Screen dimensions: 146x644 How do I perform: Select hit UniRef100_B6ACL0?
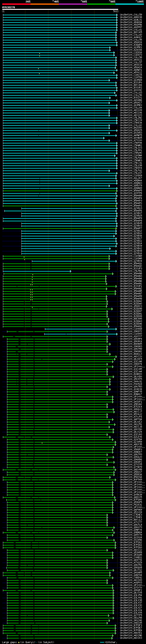tap(131, 354)
